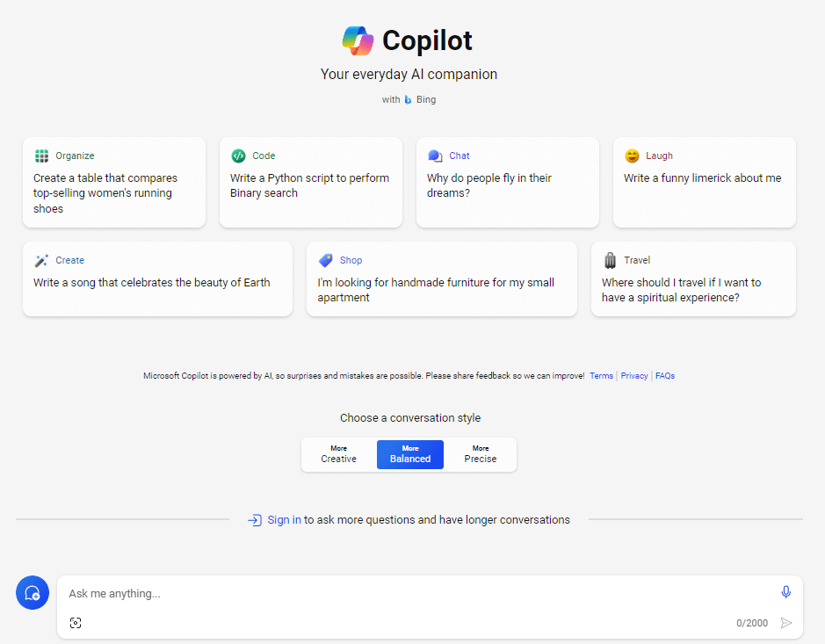This screenshot has width=825, height=644.
Task: Select the "Why do people fly" Chat card
Action: [x=507, y=182]
